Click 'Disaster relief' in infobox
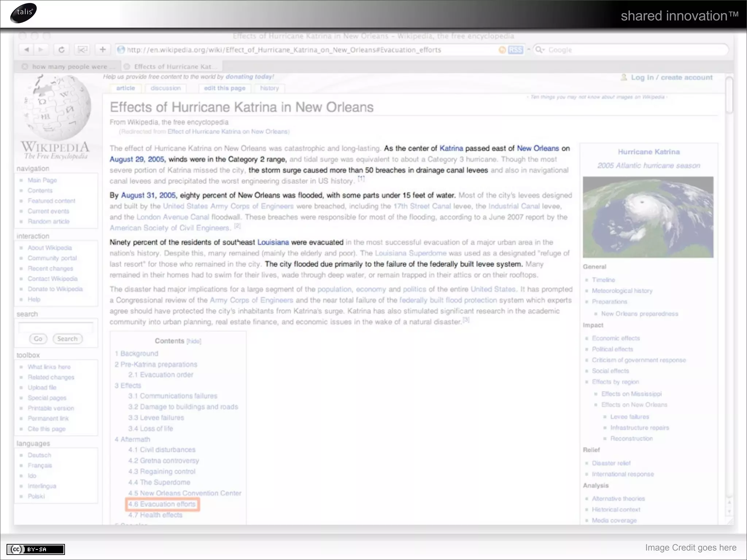747x560 pixels. (611, 463)
